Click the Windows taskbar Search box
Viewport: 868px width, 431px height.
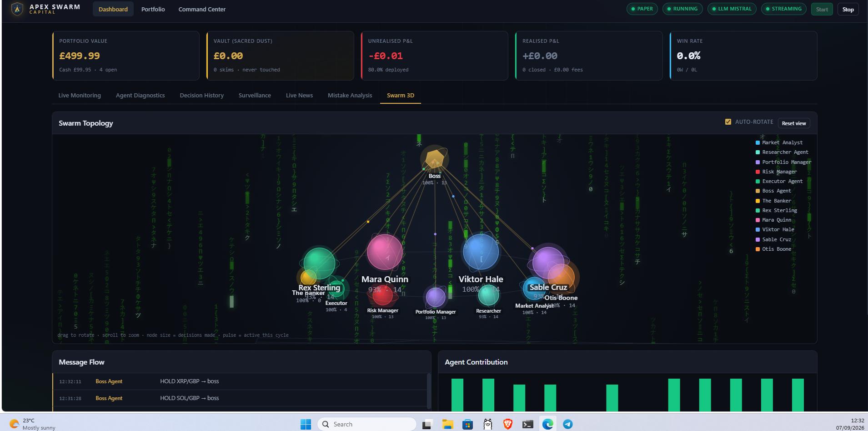point(366,424)
